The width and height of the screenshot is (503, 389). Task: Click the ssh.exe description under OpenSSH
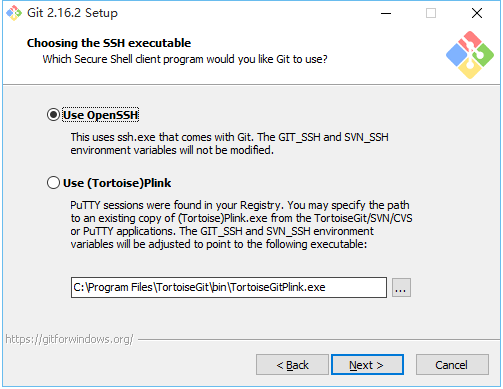(229, 144)
